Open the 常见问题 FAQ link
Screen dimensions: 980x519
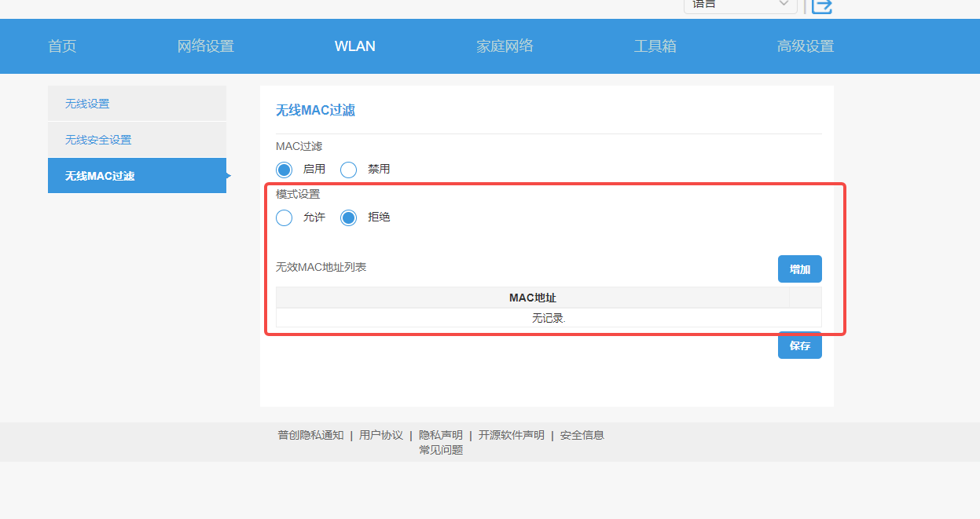pyautogui.click(x=441, y=450)
